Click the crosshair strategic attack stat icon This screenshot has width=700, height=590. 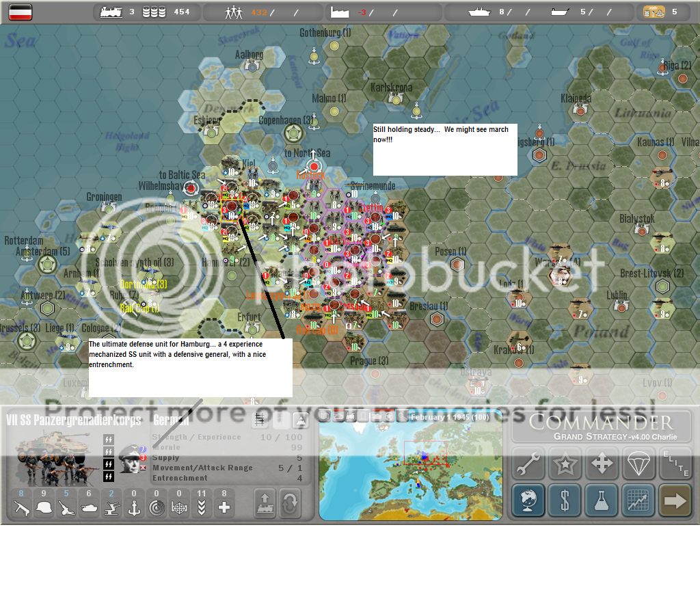click(179, 508)
